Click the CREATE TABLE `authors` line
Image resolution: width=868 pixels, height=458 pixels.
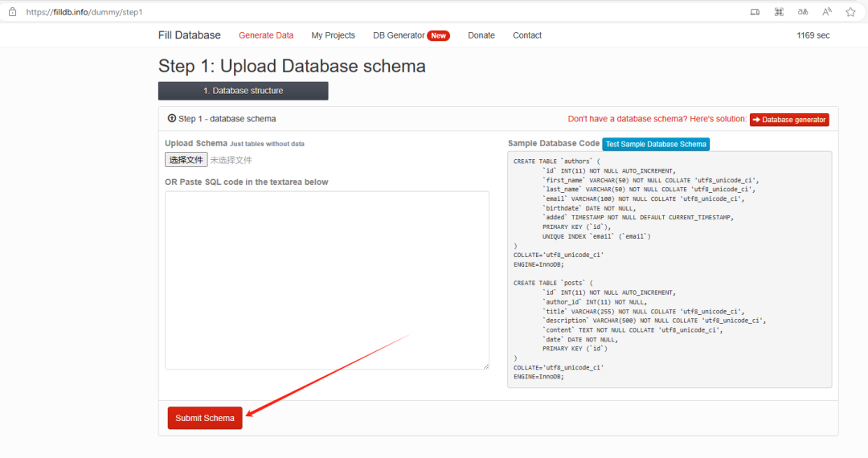[x=556, y=162]
